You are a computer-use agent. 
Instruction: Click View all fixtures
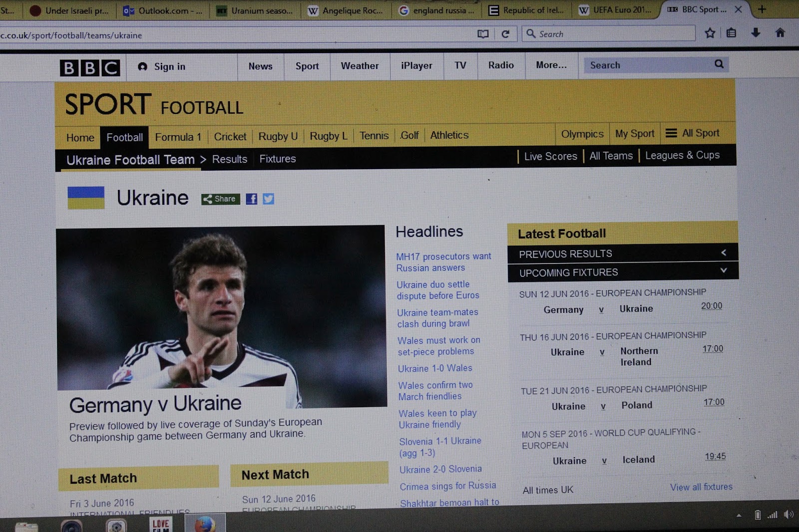pos(702,487)
